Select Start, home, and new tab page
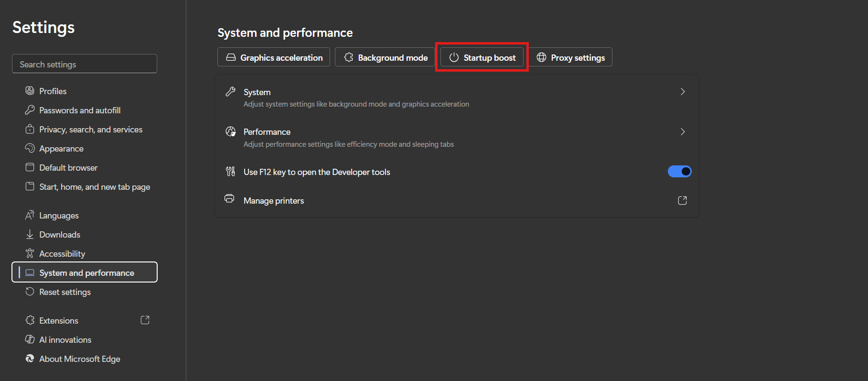The width and height of the screenshot is (868, 381). click(x=94, y=187)
